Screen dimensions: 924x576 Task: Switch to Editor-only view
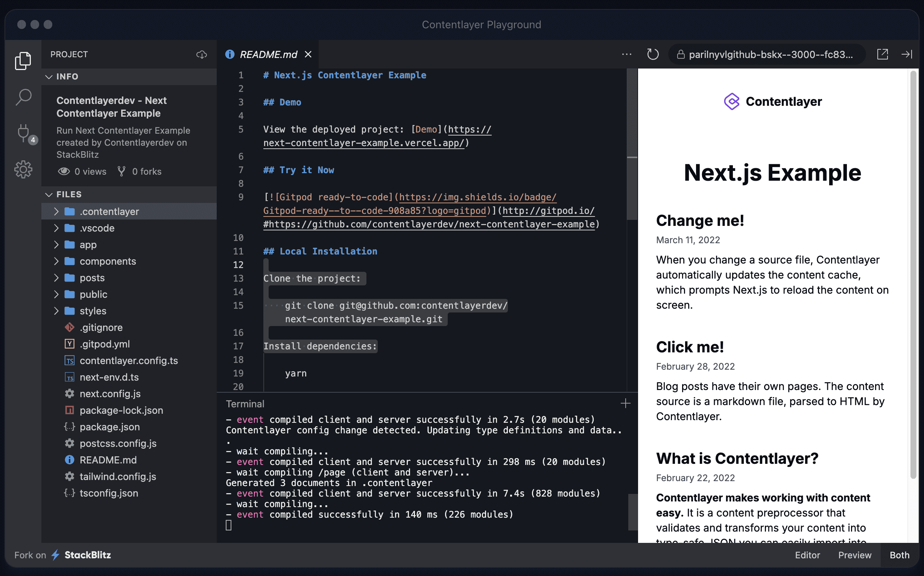[x=807, y=555]
